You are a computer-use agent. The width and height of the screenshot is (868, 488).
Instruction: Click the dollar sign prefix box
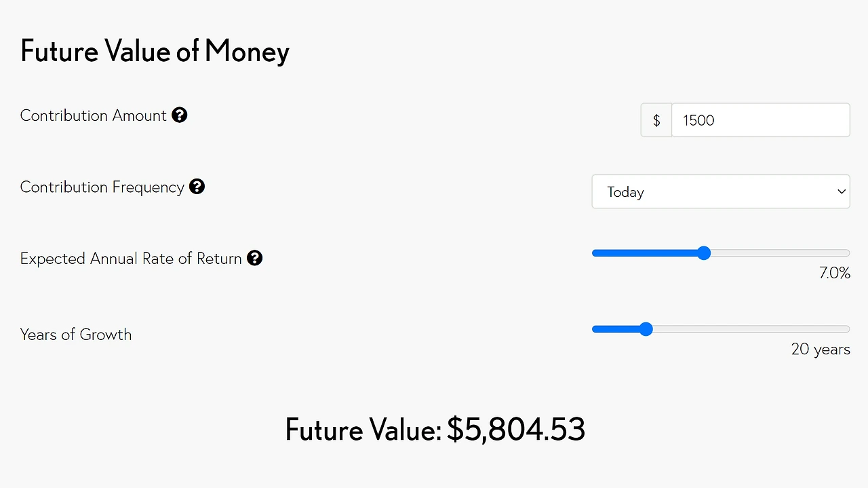pos(656,120)
